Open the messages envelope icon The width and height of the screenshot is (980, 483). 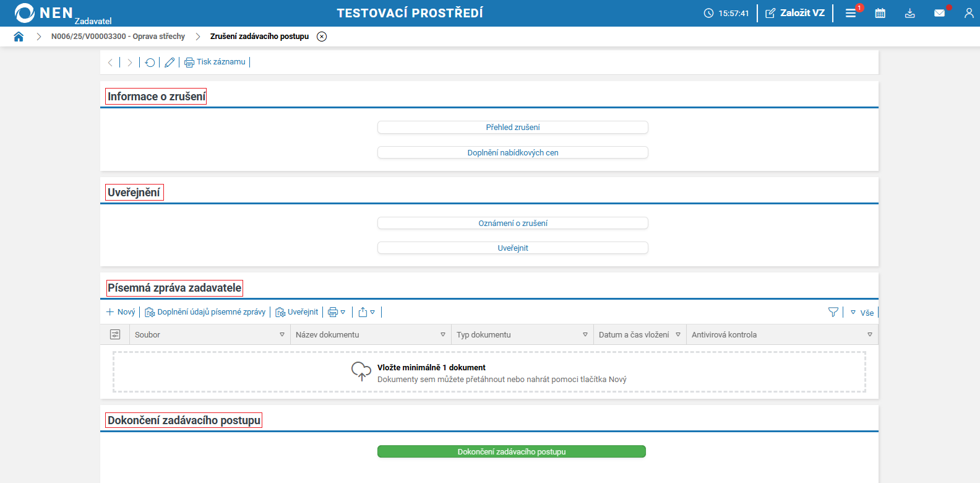939,13
